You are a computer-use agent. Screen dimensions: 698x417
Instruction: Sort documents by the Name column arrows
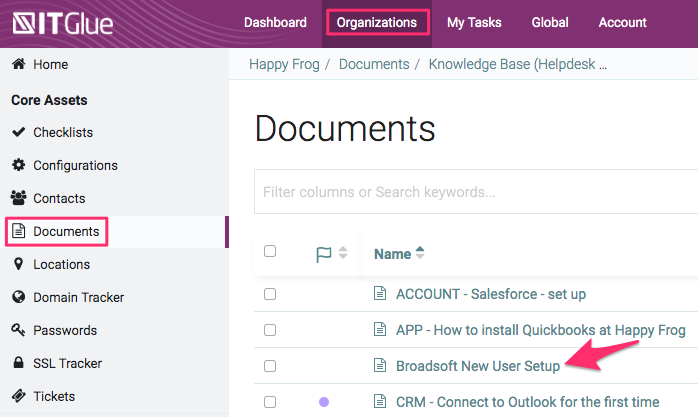click(x=420, y=254)
